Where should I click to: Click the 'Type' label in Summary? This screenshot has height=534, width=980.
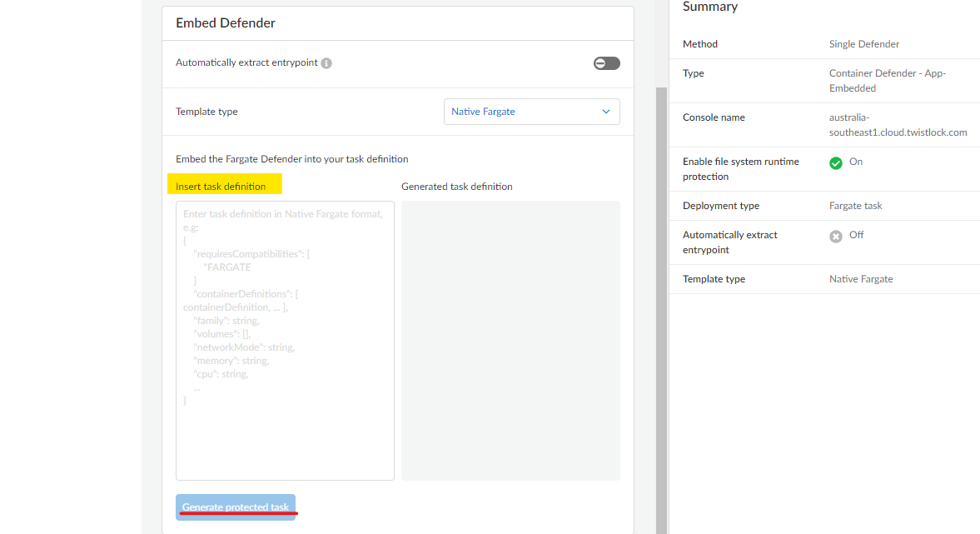click(x=693, y=73)
